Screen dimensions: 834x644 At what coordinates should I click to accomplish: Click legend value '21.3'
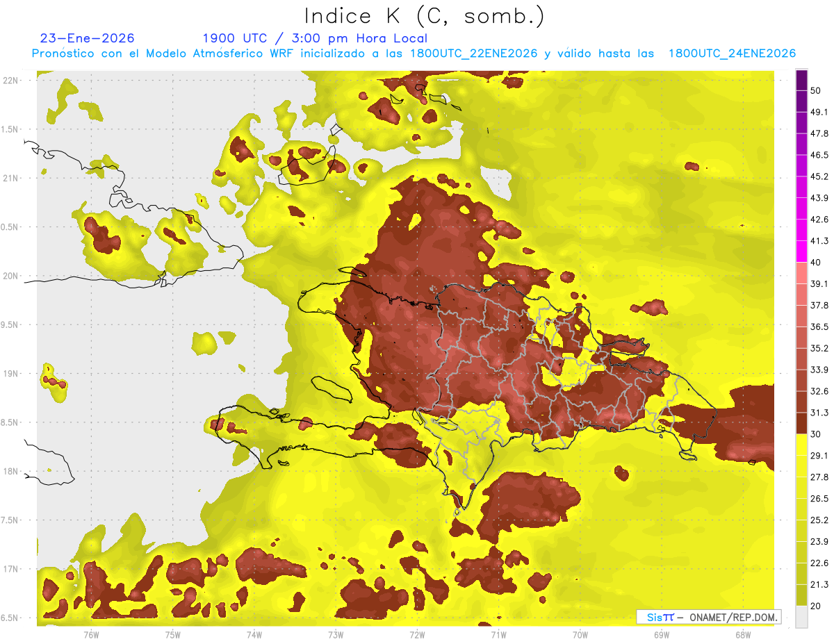[819, 585]
